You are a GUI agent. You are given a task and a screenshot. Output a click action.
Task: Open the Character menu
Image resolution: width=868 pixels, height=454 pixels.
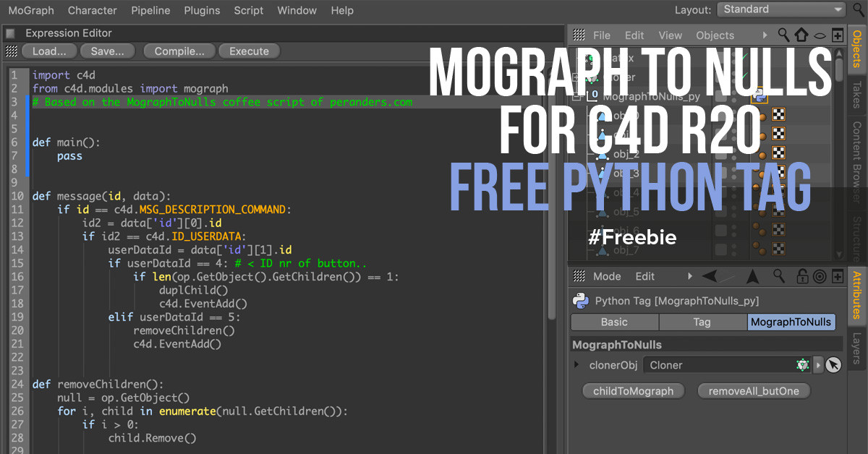point(92,10)
